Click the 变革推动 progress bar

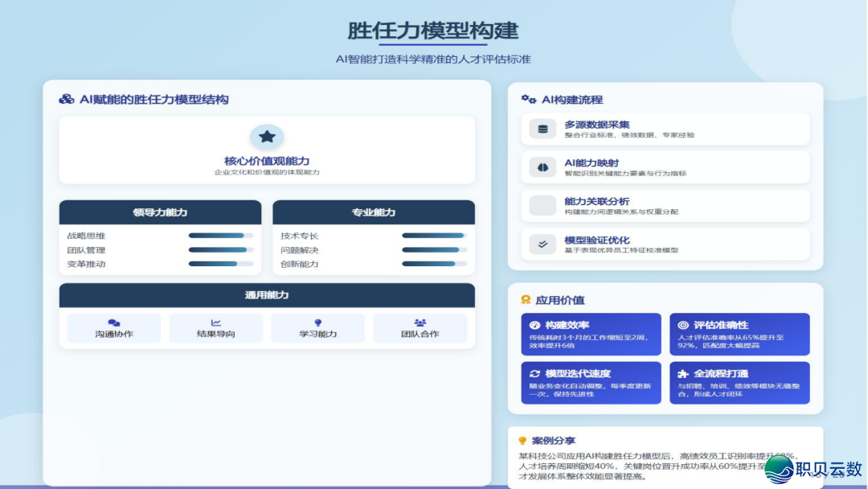click(x=221, y=264)
